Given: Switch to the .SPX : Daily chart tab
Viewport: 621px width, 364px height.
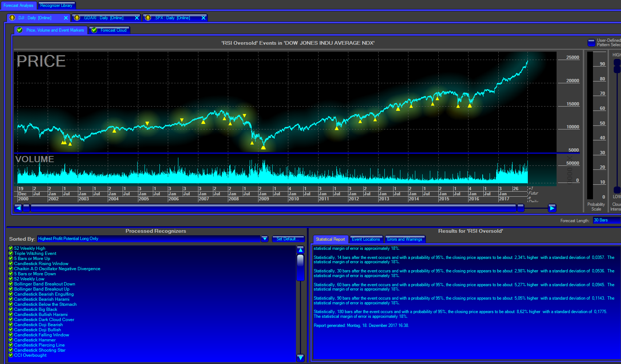Looking at the screenshot, I should [175, 18].
